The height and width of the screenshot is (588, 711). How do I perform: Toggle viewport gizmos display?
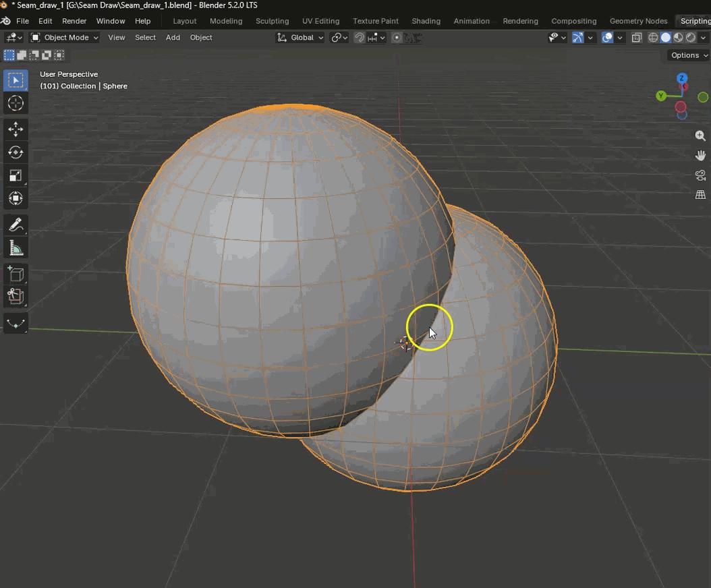pos(577,38)
